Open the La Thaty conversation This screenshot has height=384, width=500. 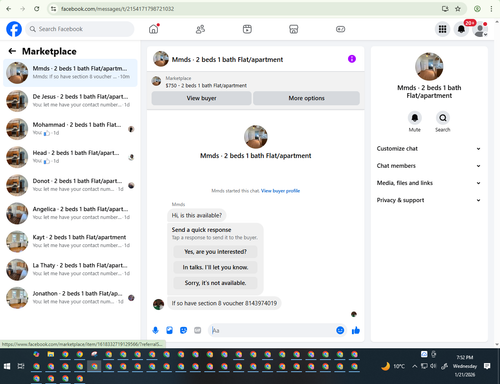pos(70,269)
